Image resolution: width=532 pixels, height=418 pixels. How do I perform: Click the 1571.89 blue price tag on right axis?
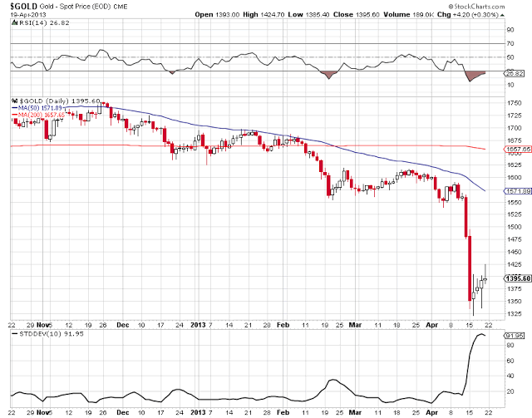point(517,191)
